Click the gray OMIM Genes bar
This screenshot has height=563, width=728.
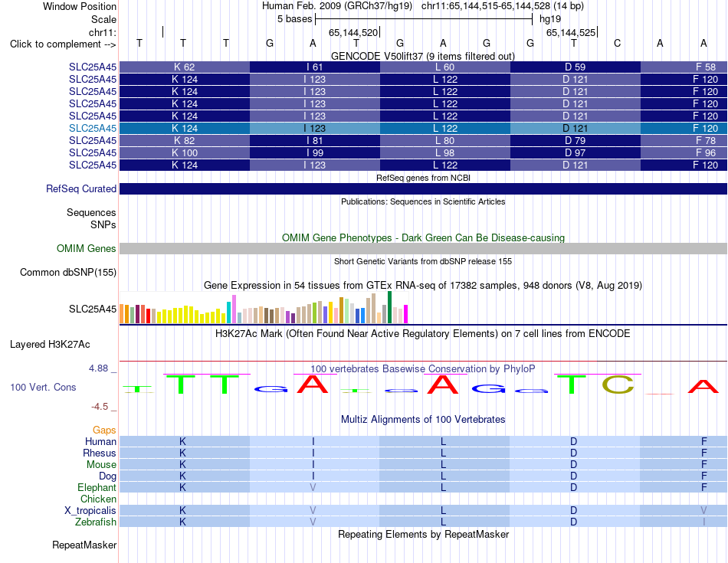click(424, 248)
